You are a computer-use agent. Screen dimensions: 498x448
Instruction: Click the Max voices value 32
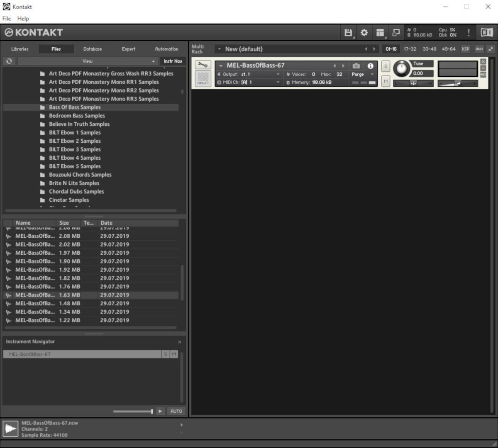339,74
